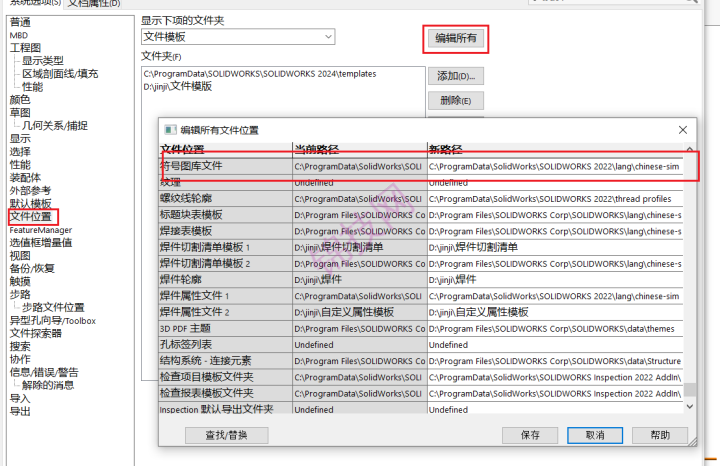Select 工程图 in the options tree
Viewport: 720px width, 466px height.
click(x=25, y=48)
